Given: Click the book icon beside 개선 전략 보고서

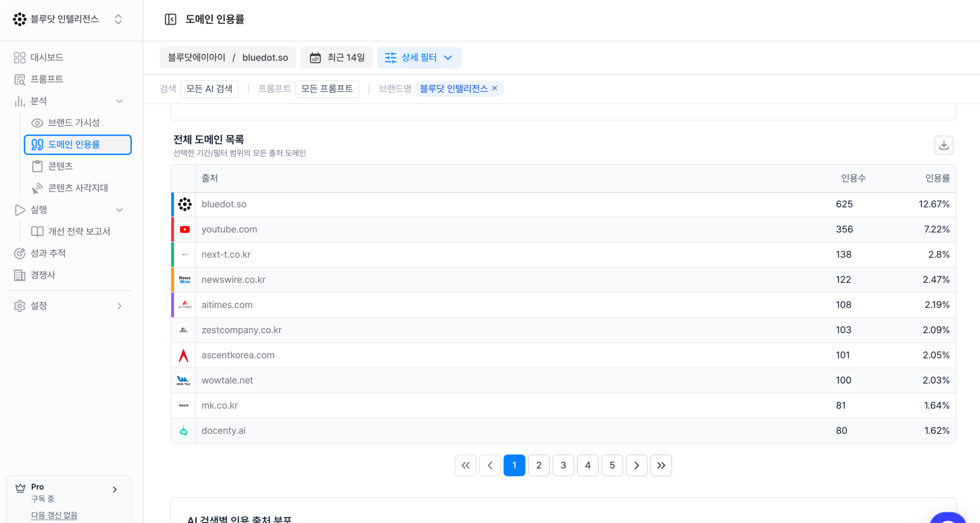Looking at the screenshot, I should 37,232.
